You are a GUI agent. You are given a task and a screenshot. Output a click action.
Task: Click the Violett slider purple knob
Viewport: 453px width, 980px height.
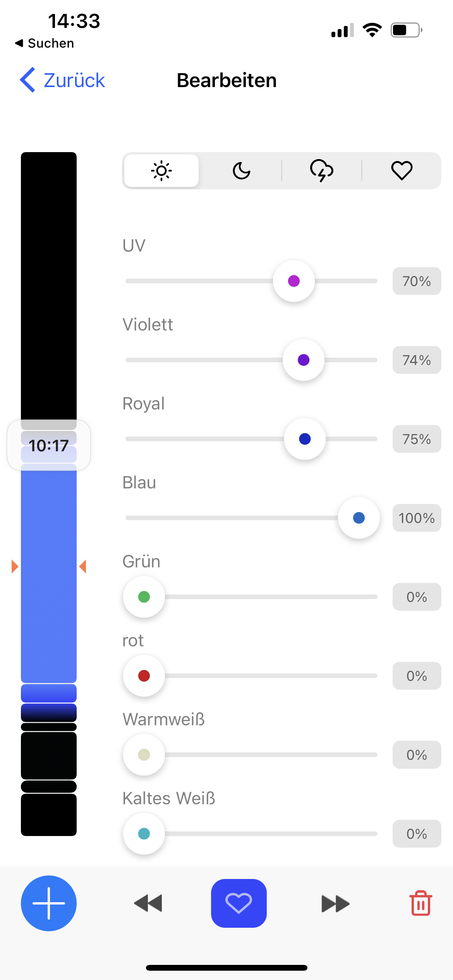304,360
